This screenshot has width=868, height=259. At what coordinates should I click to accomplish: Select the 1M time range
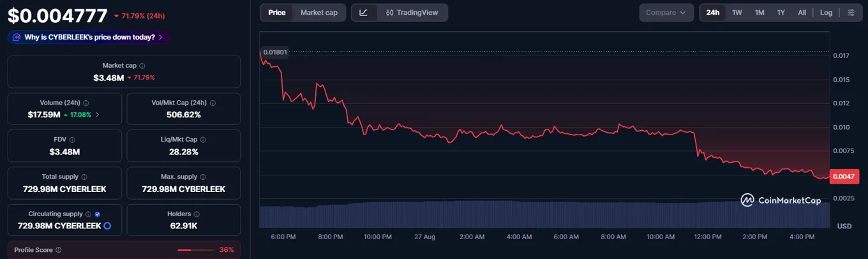759,13
